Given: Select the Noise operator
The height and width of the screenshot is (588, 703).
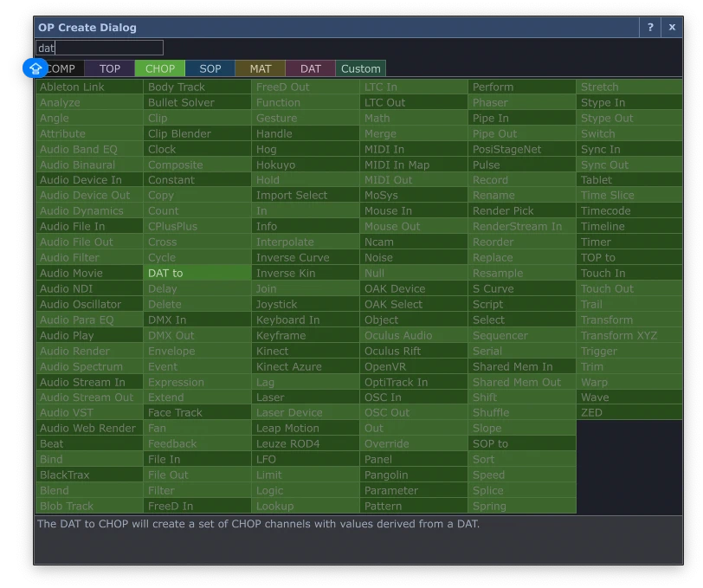Looking at the screenshot, I should (x=413, y=257).
